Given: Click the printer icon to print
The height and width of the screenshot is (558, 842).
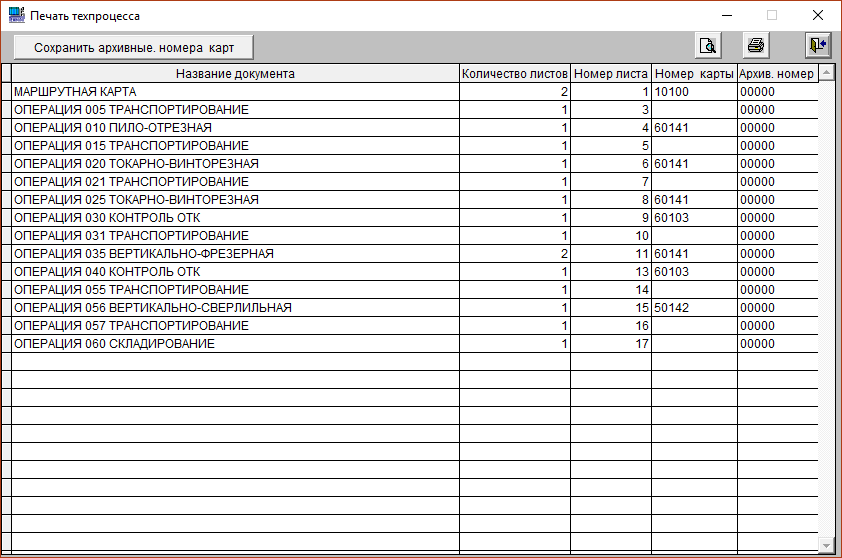Looking at the screenshot, I should [756, 46].
